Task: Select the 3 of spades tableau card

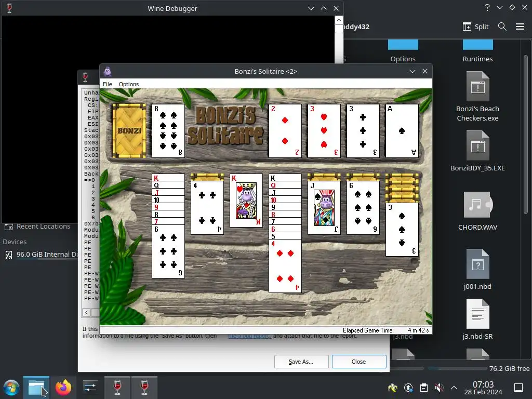Action: click(402, 229)
